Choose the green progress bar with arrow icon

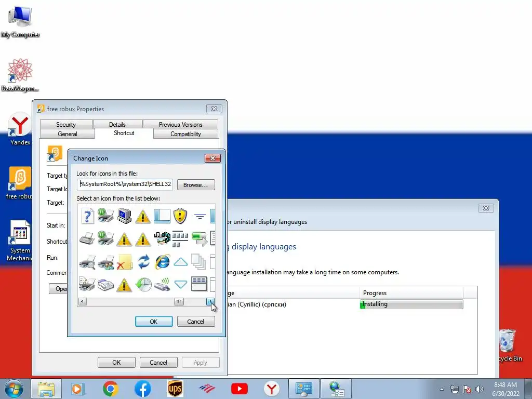point(199,238)
